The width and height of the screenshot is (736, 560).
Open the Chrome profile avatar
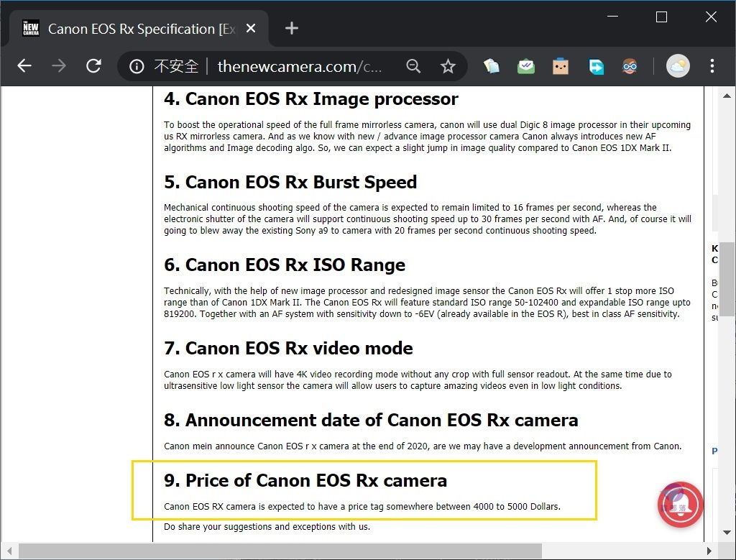(x=678, y=65)
